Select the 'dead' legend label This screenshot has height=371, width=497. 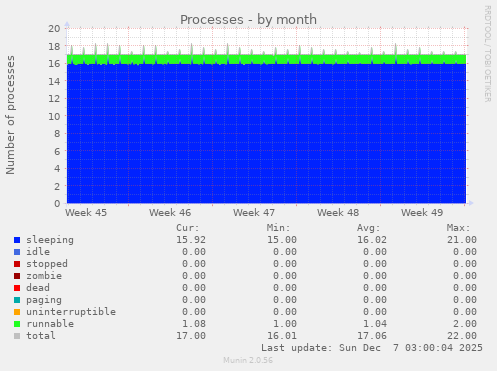pos(38,288)
